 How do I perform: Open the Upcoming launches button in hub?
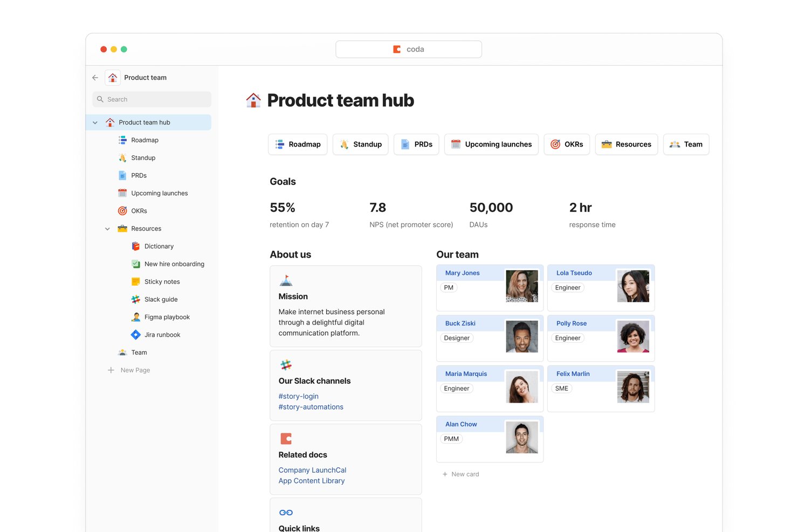[491, 144]
